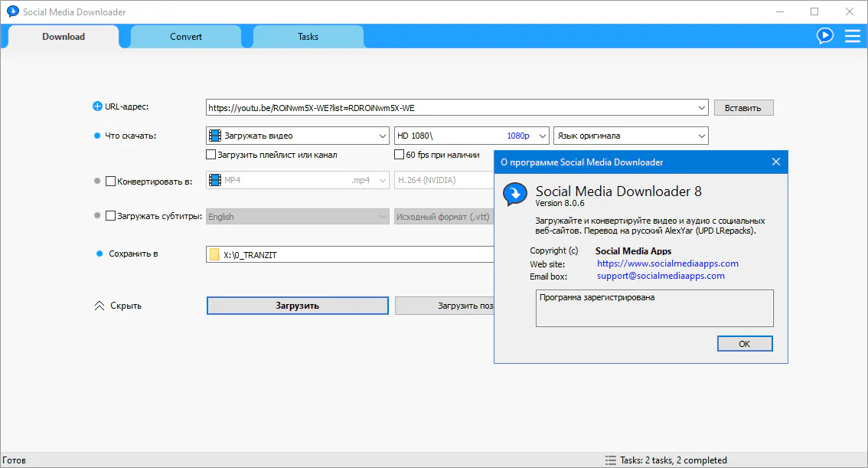Click the tasks list icon in status bar
This screenshot has width=868, height=468.
(x=610, y=460)
